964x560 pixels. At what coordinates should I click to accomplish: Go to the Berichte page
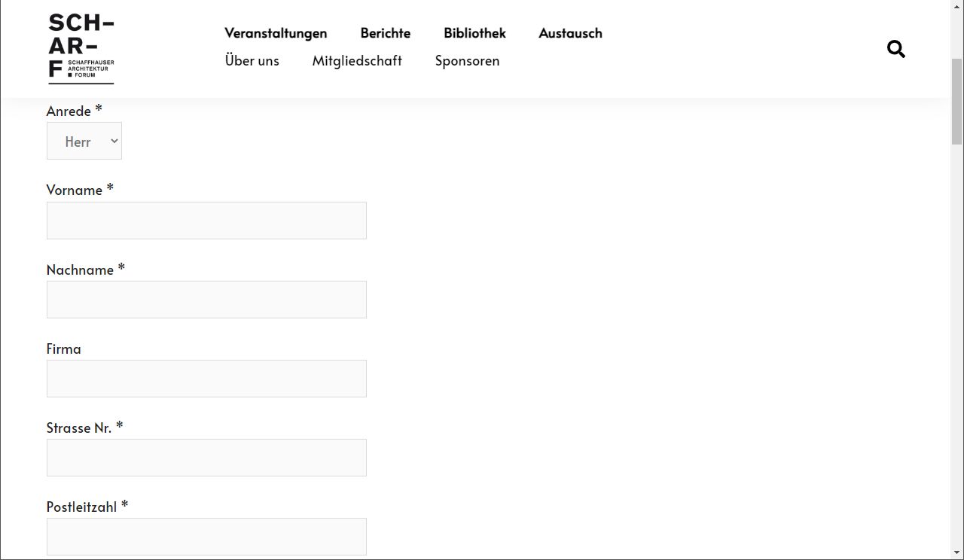pos(385,33)
